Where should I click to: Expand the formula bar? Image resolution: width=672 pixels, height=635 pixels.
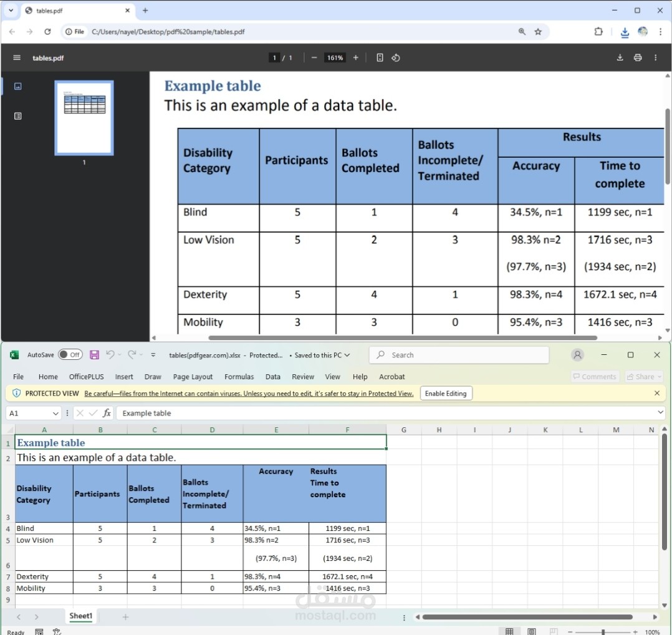click(661, 413)
